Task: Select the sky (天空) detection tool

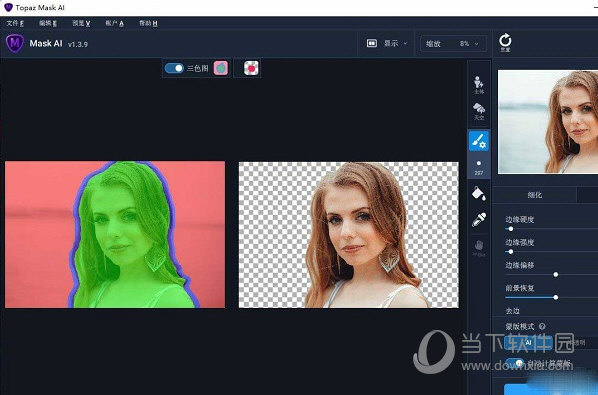Action: pyautogui.click(x=479, y=111)
